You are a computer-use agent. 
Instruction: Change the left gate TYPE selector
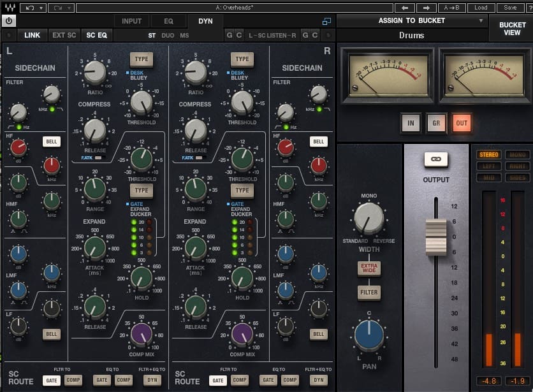pos(142,190)
